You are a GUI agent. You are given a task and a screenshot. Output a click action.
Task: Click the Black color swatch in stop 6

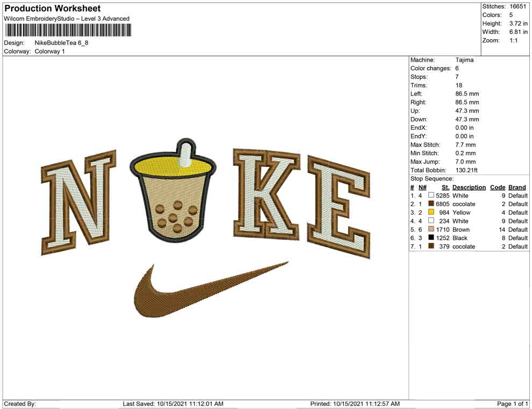431,238
